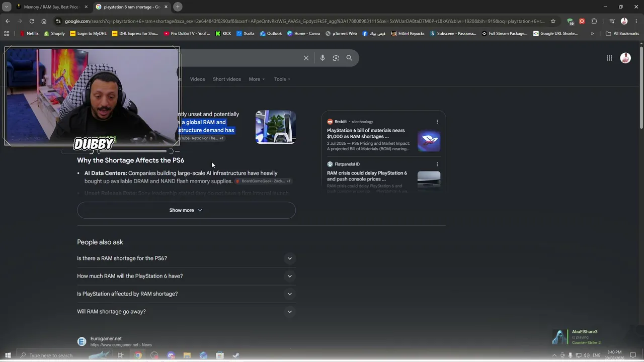Image resolution: width=644 pixels, height=362 pixels.
Task: Open the Google account avatar
Action: pos(625,58)
